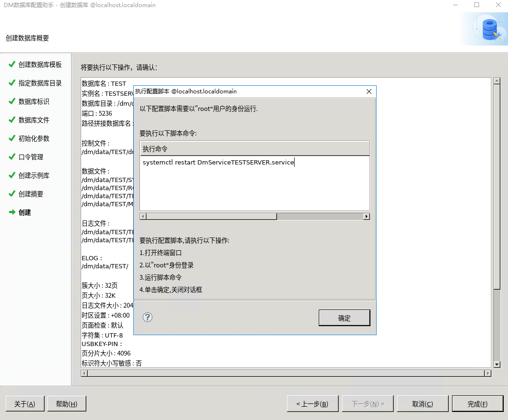Screen dimensions: 508x420
Task: Click the green arrow beside 创建 step
Action: point(12,212)
